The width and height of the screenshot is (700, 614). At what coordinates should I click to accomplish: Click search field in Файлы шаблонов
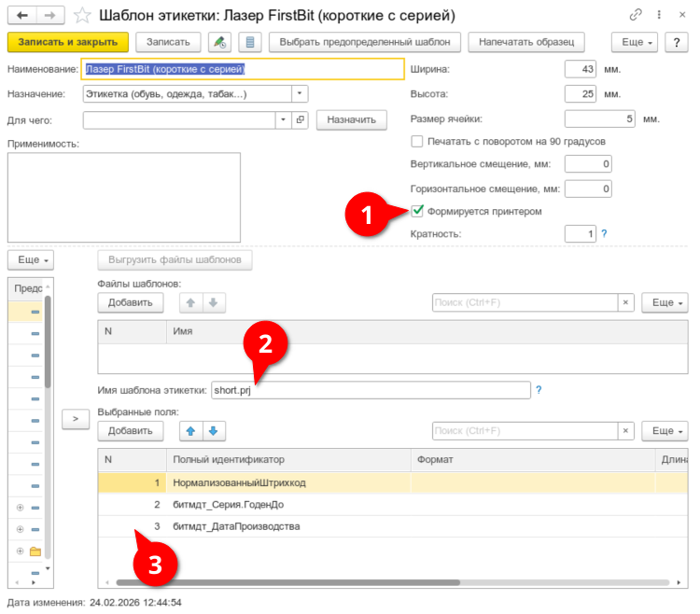(525, 302)
